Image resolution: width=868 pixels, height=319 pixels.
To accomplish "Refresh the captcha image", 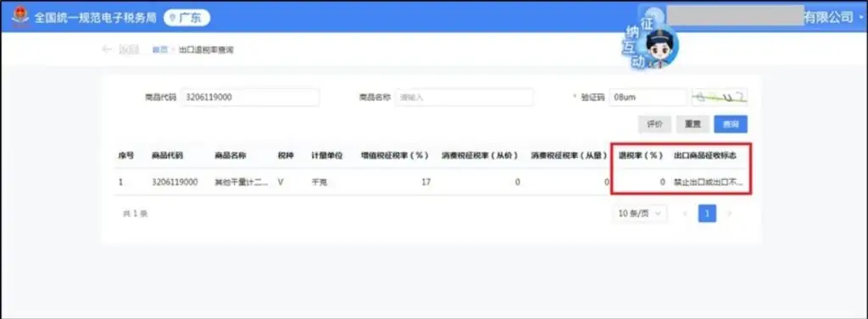I will point(720,97).
